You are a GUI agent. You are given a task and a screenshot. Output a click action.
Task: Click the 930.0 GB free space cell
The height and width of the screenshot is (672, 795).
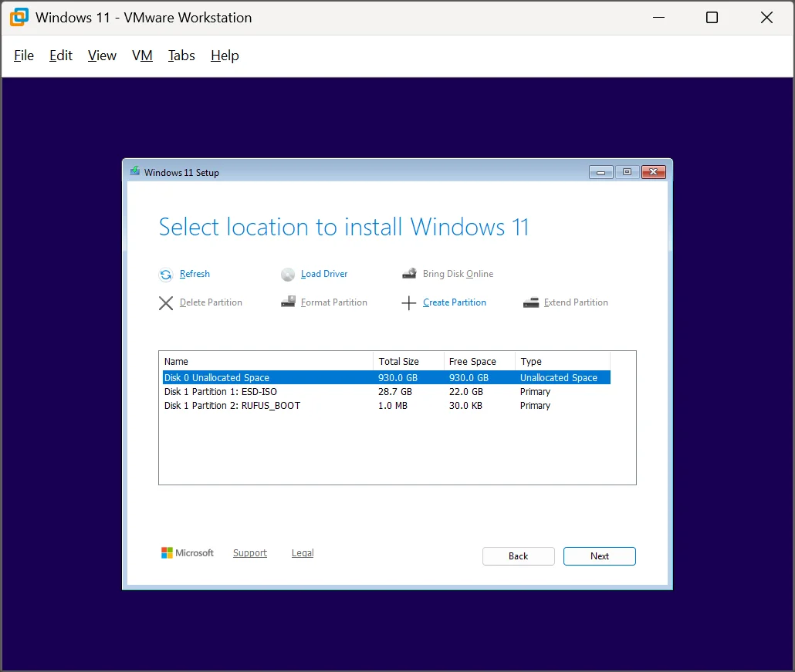coord(469,377)
